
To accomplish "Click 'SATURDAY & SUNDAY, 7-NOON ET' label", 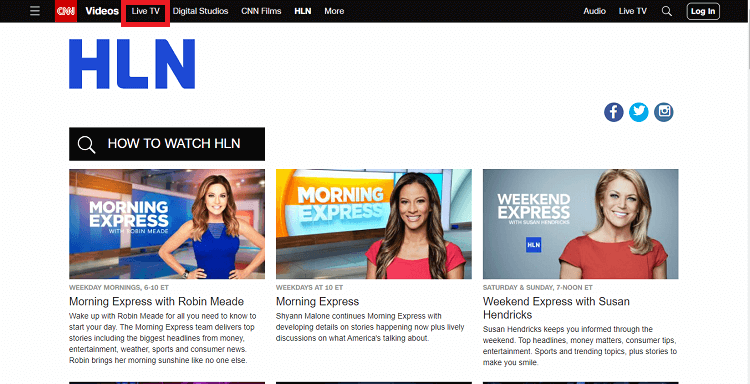I will [538, 288].
